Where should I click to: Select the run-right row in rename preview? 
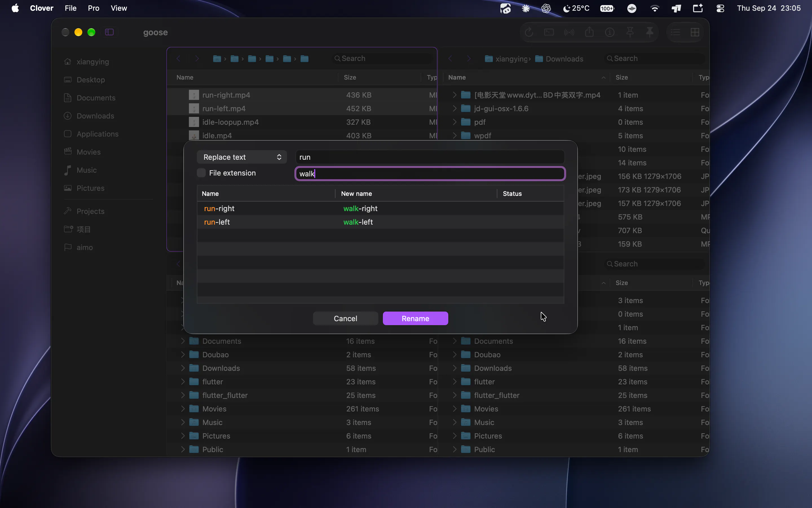tap(380, 208)
